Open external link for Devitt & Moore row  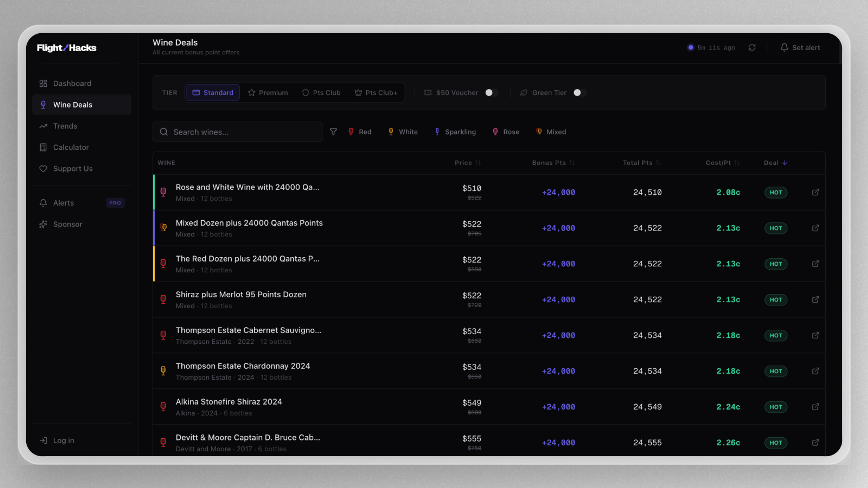pos(815,442)
